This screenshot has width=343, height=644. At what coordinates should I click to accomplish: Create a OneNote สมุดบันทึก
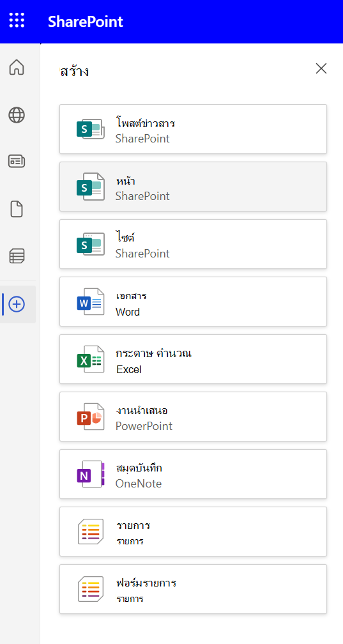pos(193,474)
